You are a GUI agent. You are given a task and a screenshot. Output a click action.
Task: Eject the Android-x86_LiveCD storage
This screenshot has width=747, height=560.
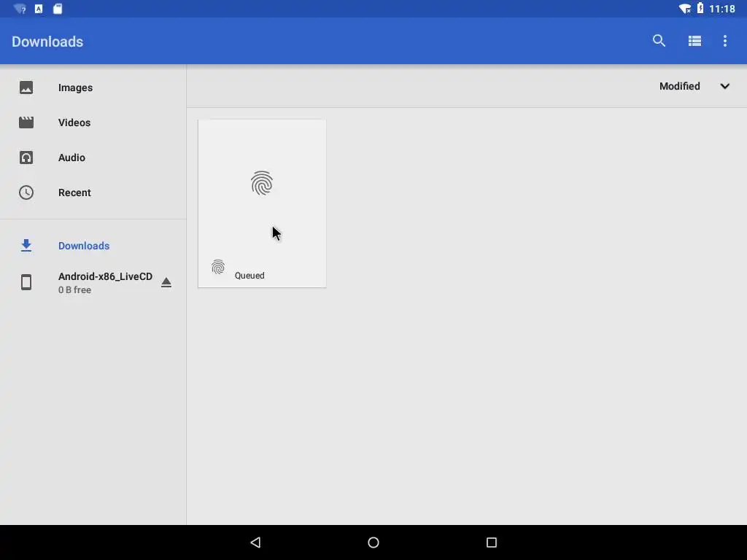[166, 282]
